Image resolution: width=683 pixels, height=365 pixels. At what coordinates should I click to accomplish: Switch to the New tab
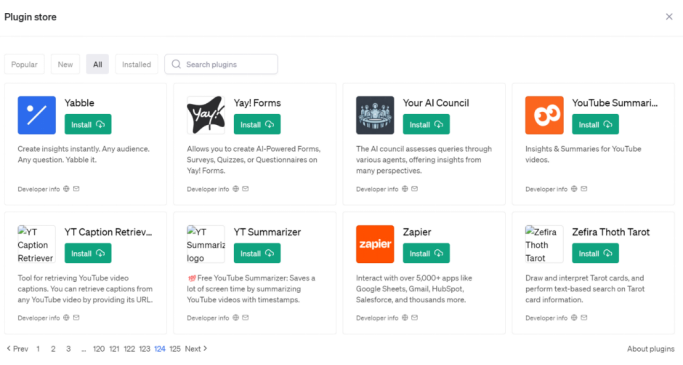pos(65,64)
